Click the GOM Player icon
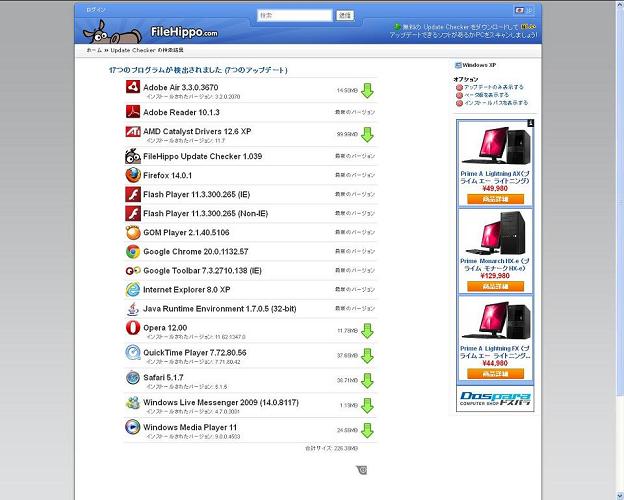 coord(133,232)
